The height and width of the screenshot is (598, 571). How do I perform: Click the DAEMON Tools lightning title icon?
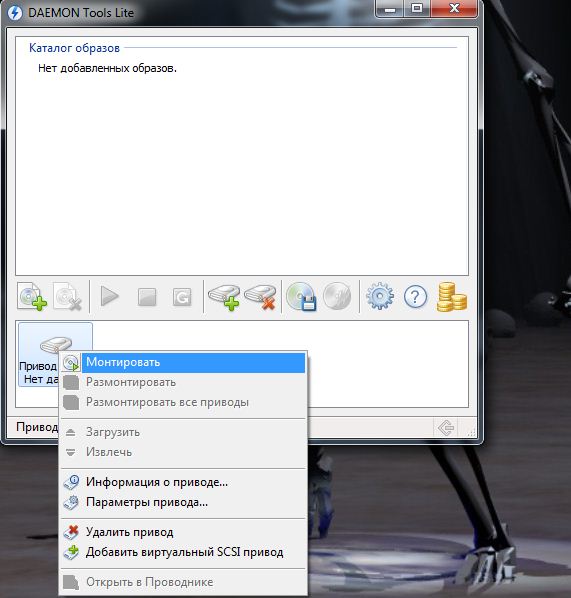15,13
